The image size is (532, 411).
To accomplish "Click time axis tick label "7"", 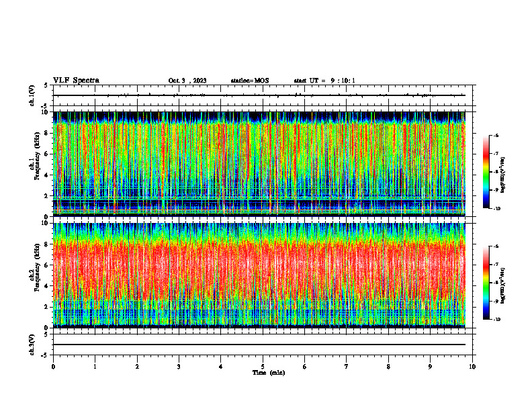I will pos(347,367).
